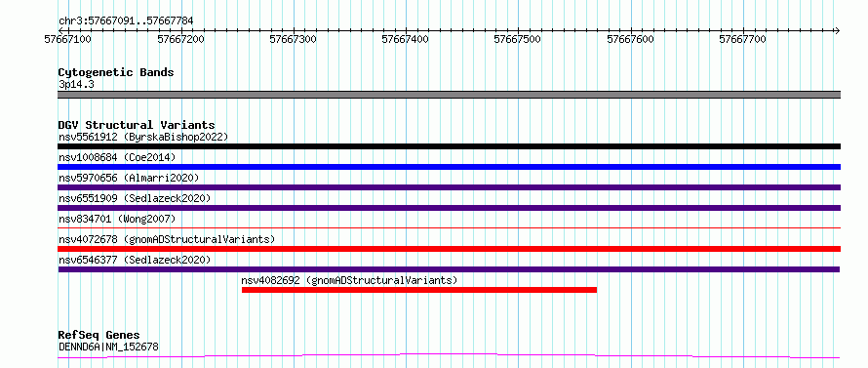Click the gray 3p14.3 cytogenetic band bar
Screen dimensions: 868x368
(x=449, y=95)
